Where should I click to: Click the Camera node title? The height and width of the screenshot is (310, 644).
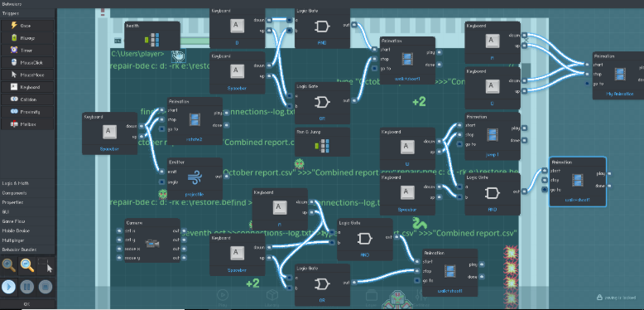click(134, 222)
